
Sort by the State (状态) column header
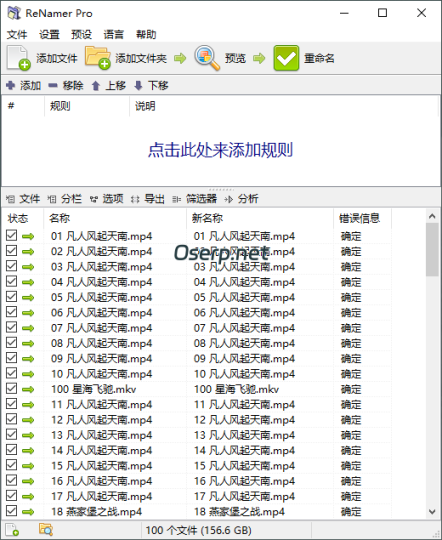(x=23, y=218)
